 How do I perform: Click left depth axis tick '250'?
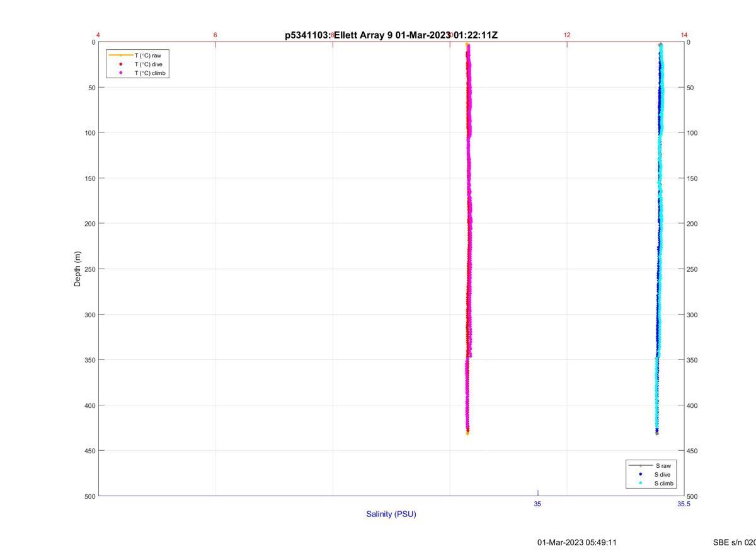click(89, 269)
